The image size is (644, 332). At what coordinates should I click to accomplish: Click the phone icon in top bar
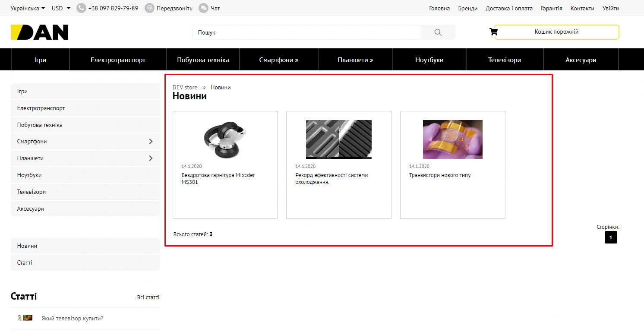coord(81,8)
